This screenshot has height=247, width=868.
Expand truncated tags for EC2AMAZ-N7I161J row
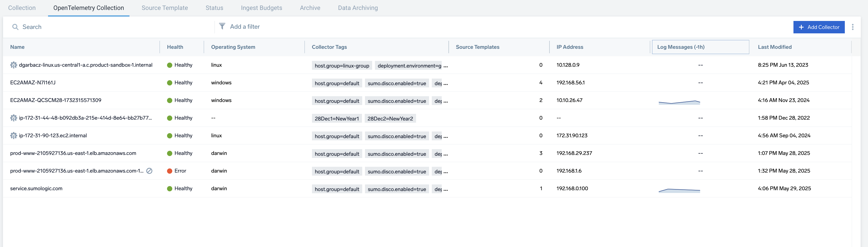pyautogui.click(x=445, y=84)
